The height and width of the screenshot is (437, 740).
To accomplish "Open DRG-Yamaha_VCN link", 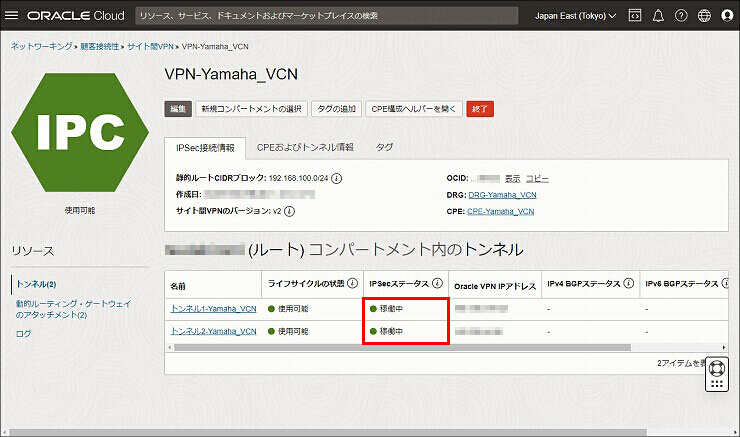I will (x=502, y=195).
